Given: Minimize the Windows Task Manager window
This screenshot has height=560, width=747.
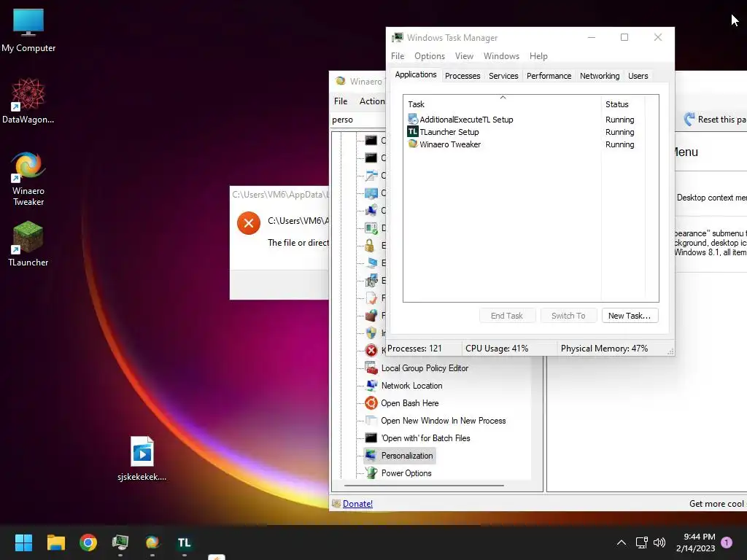Looking at the screenshot, I should point(592,37).
